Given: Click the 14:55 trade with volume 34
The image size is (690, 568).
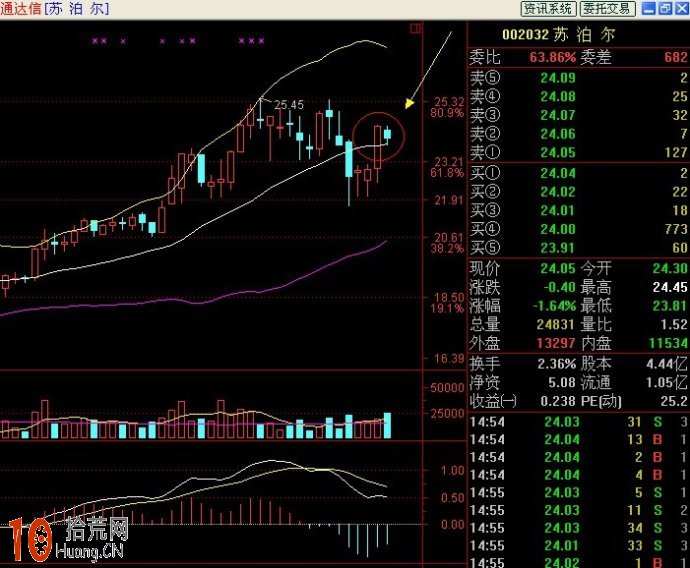Looking at the screenshot, I should (579, 528).
